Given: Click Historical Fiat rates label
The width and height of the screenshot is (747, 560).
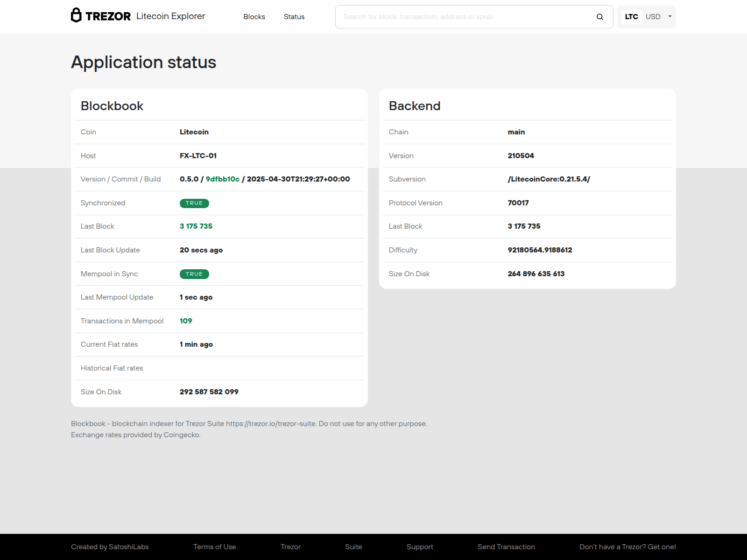Looking at the screenshot, I should tap(112, 368).
